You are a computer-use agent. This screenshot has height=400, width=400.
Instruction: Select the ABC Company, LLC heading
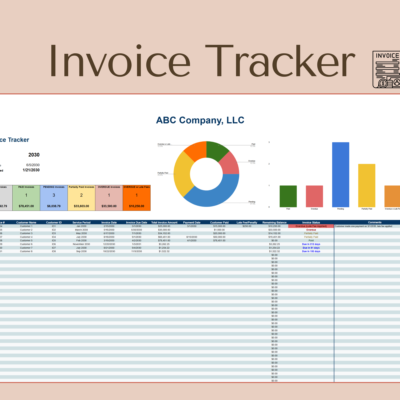200,120
